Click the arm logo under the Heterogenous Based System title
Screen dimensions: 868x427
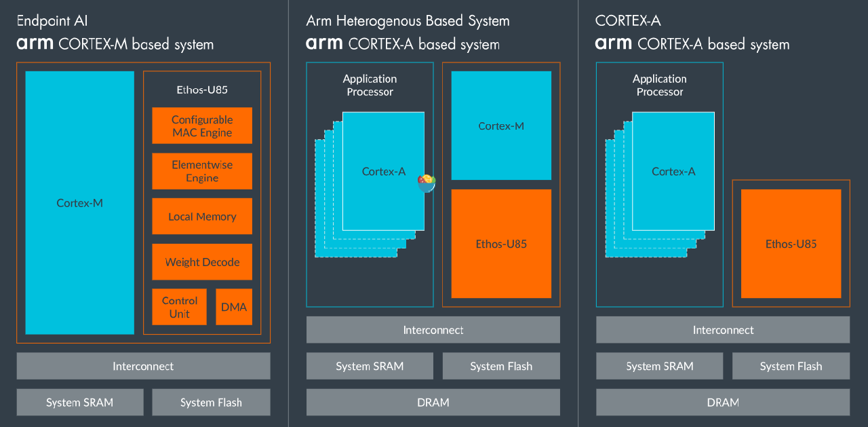click(324, 45)
